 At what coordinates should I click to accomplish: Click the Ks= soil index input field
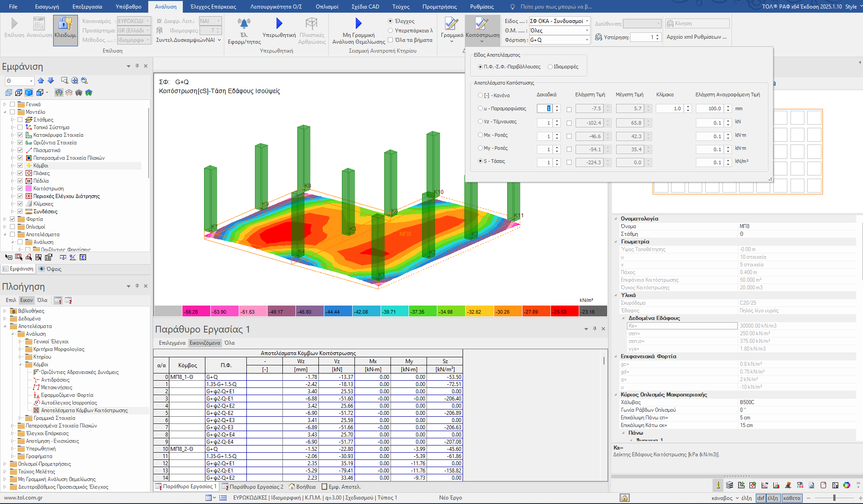coord(682,326)
